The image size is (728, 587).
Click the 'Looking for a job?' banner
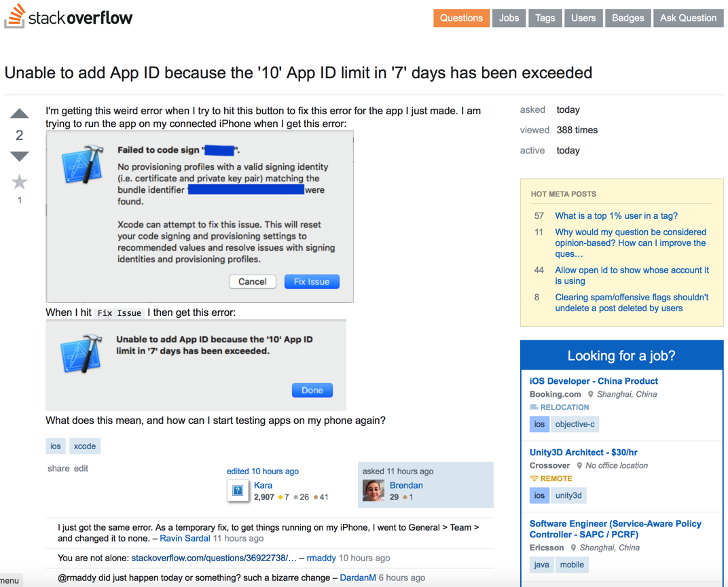pos(621,355)
